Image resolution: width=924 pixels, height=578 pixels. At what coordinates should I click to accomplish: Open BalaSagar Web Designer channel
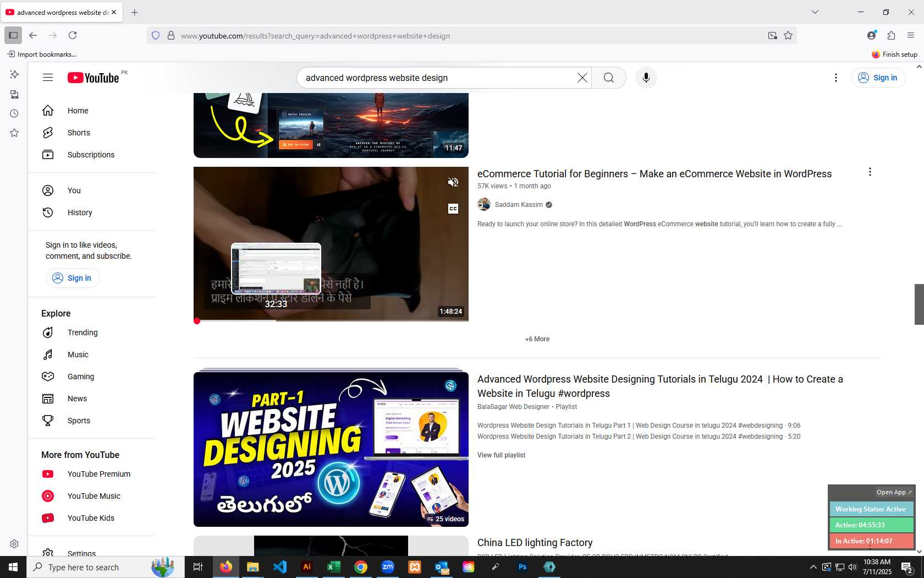click(x=513, y=407)
